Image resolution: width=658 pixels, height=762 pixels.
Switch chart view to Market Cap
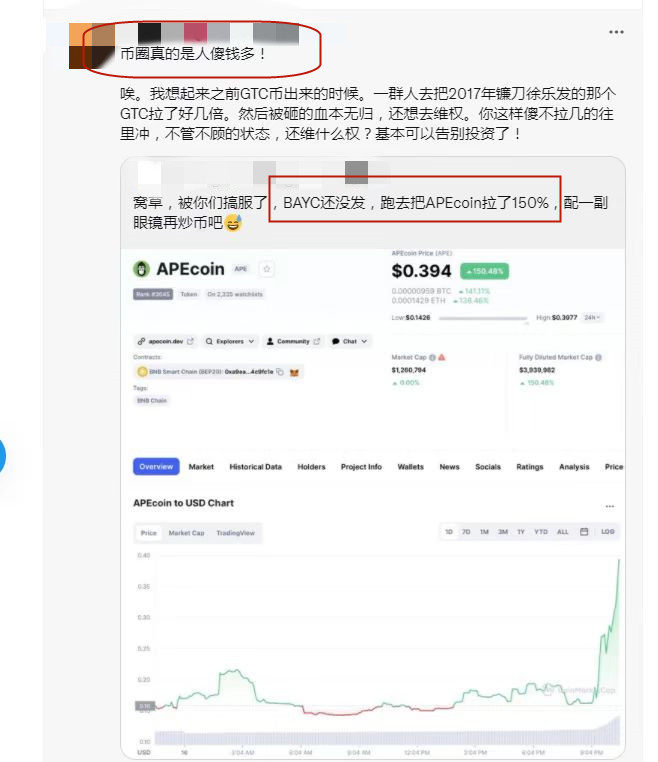[186, 533]
